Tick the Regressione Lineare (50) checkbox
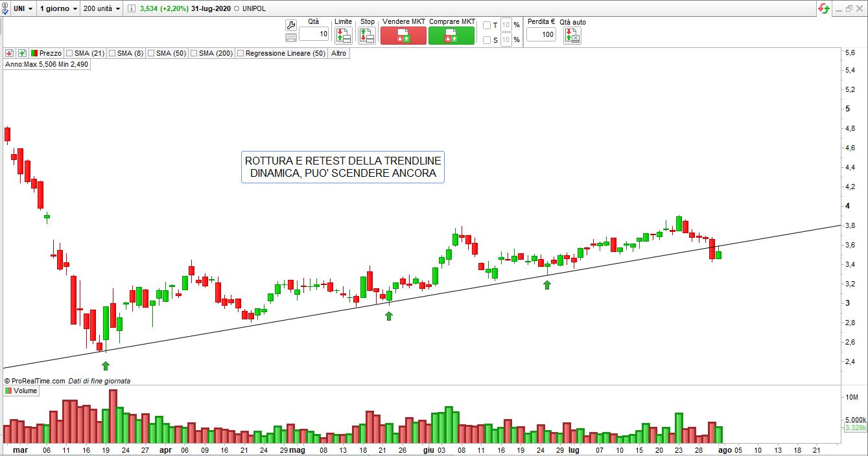The height and width of the screenshot is (456, 868). pyautogui.click(x=240, y=53)
